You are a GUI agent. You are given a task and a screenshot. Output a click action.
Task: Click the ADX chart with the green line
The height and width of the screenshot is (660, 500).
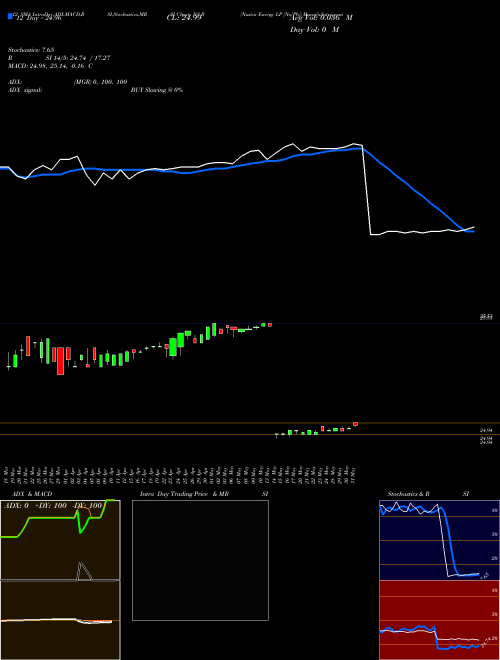(60, 540)
